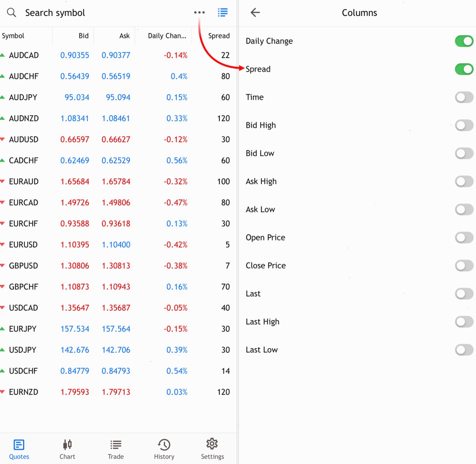Image resolution: width=476 pixels, height=464 pixels.
Task: Turn off the Spread column toggle
Action: click(464, 69)
